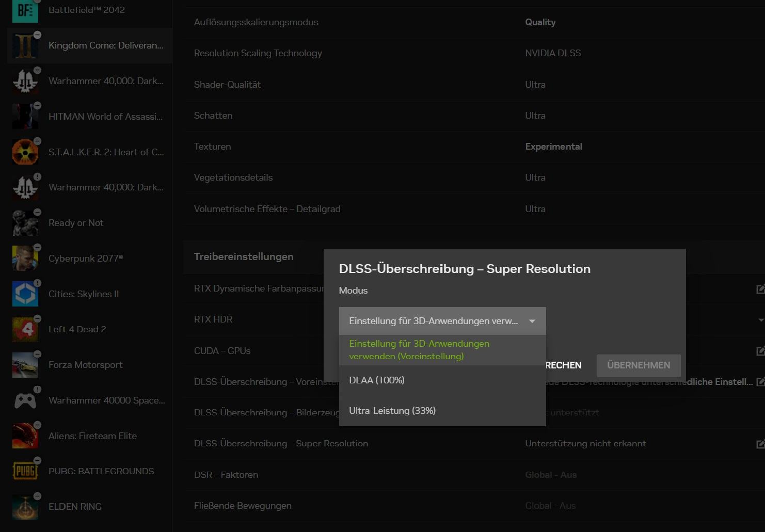Click Kingdom Come: Deliverance list entry text

pos(106,45)
